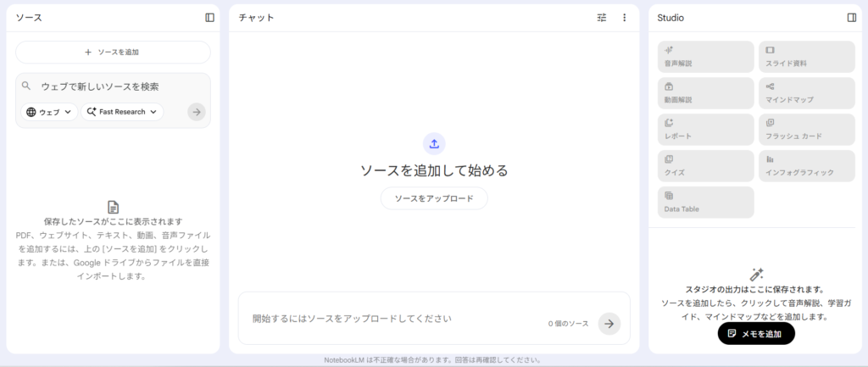The width and height of the screenshot is (868, 367).
Task: Click the フラッシュ カード flashcard icon
Action: [770, 122]
